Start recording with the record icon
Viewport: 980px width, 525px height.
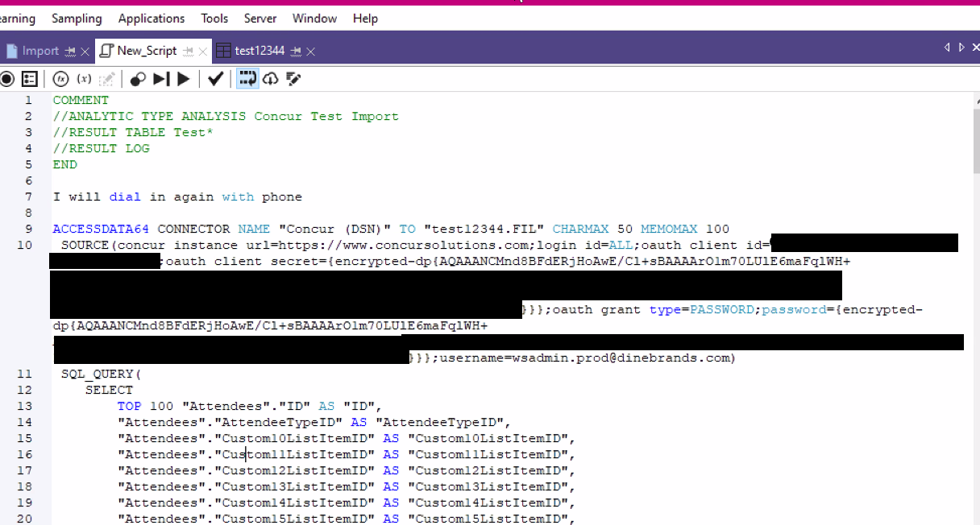click(7, 79)
